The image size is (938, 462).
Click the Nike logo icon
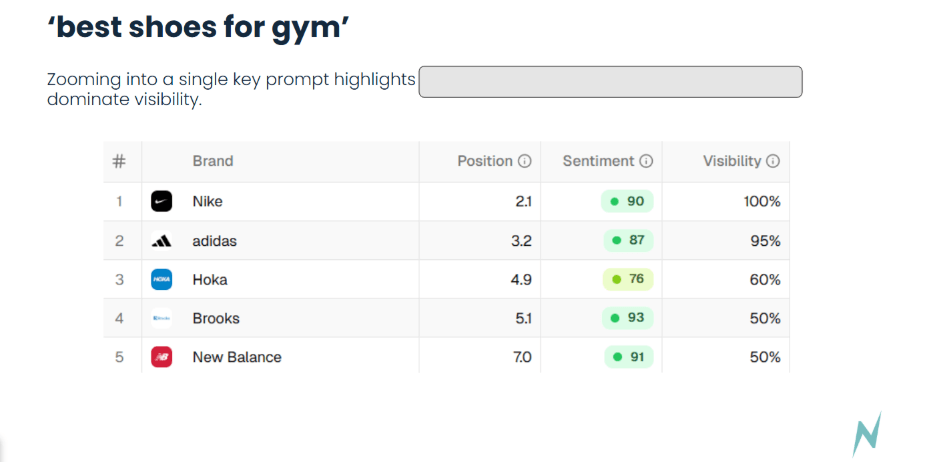tap(161, 201)
